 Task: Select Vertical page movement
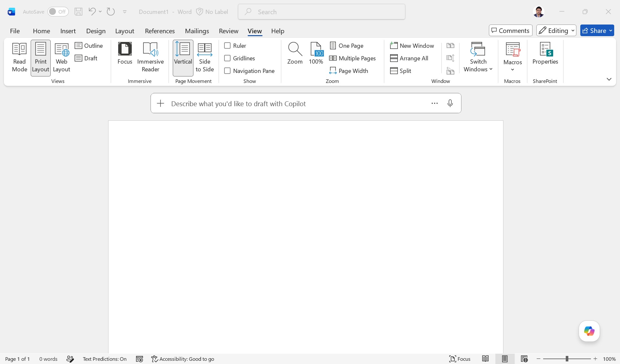click(183, 58)
